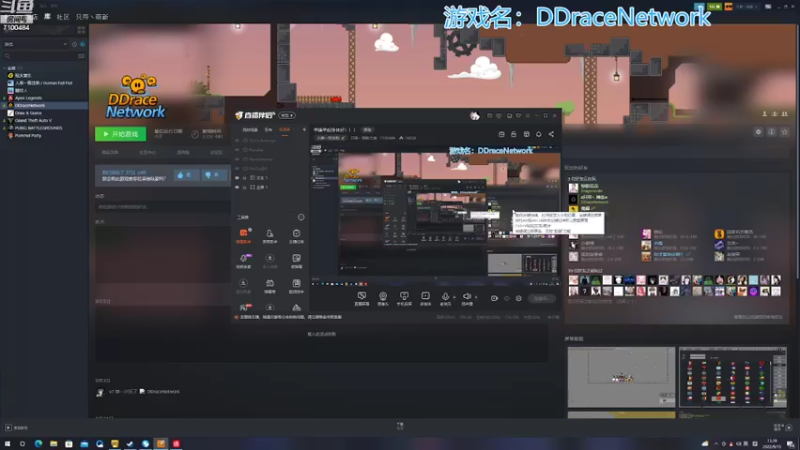Select PUBG: BATTLEGROUNDS in the library list
The height and width of the screenshot is (450, 800).
(38, 128)
